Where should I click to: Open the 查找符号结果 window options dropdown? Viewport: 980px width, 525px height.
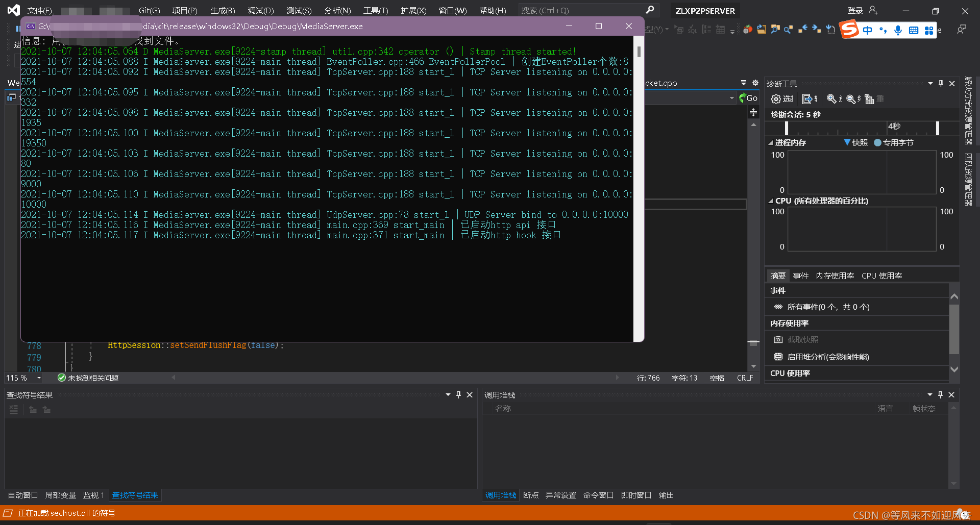click(448, 394)
